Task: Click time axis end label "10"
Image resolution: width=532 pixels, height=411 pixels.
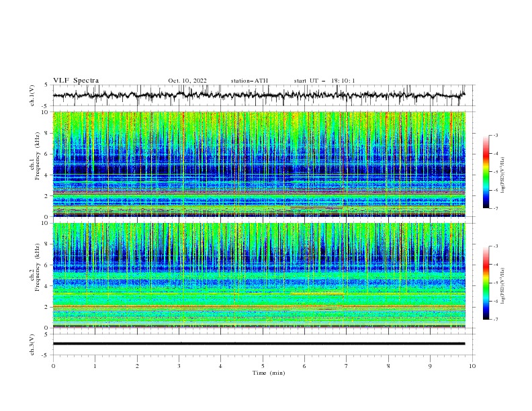Action: point(472,366)
